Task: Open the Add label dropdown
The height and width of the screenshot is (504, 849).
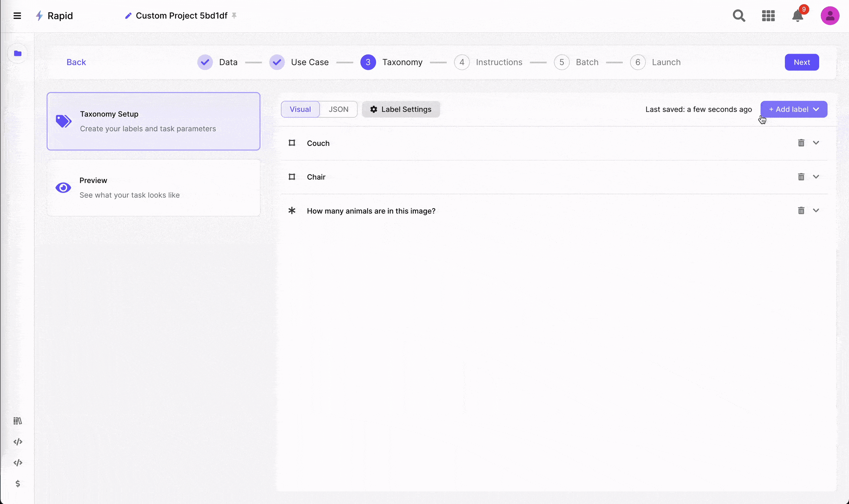Action: (794, 109)
